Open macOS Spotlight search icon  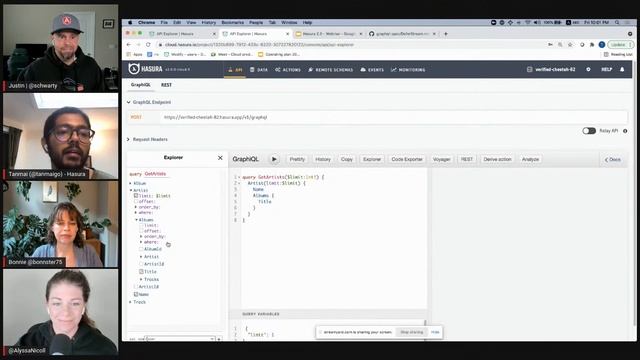[x=617, y=22]
